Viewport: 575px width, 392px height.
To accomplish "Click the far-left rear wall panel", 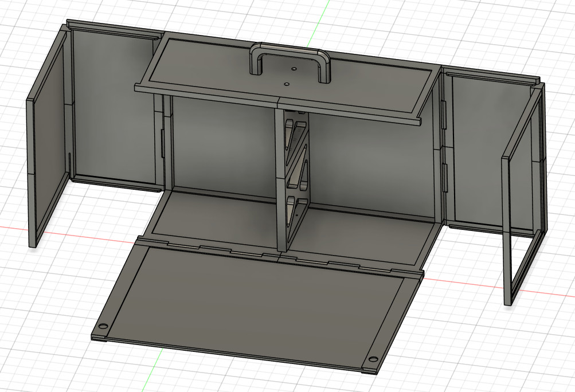I will pyautogui.click(x=112, y=103).
